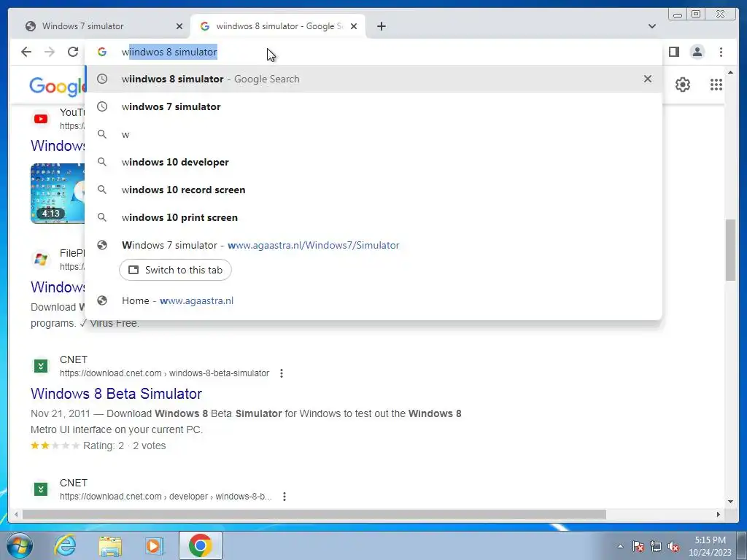Click the muted volume tray icon
747x560 pixels.
coord(673,546)
